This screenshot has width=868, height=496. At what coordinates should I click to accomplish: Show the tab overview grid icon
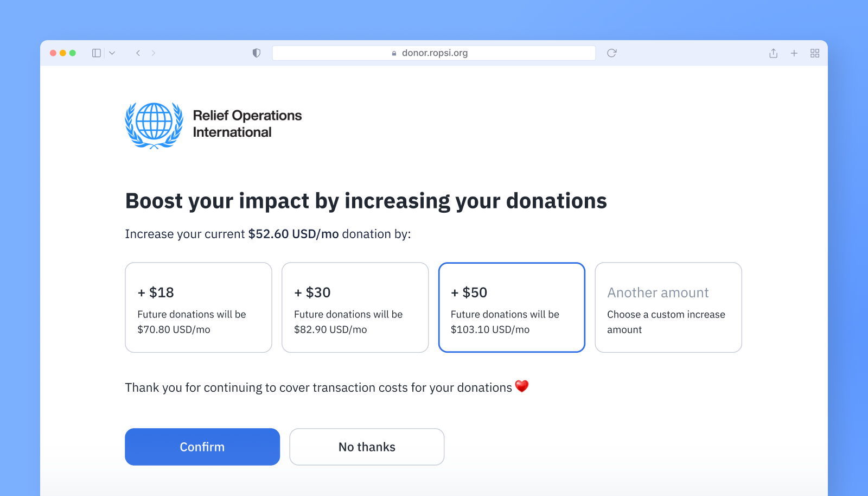tap(815, 53)
